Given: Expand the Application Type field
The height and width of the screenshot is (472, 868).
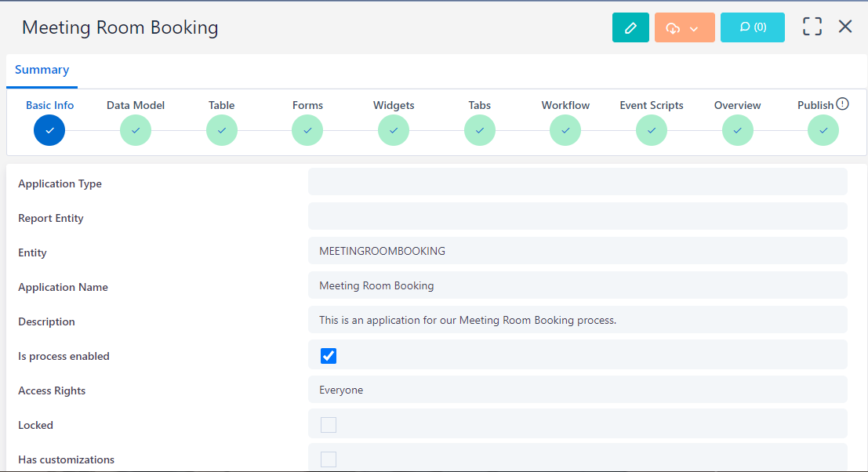Looking at the screenshot, I should [x=577, y=182].
